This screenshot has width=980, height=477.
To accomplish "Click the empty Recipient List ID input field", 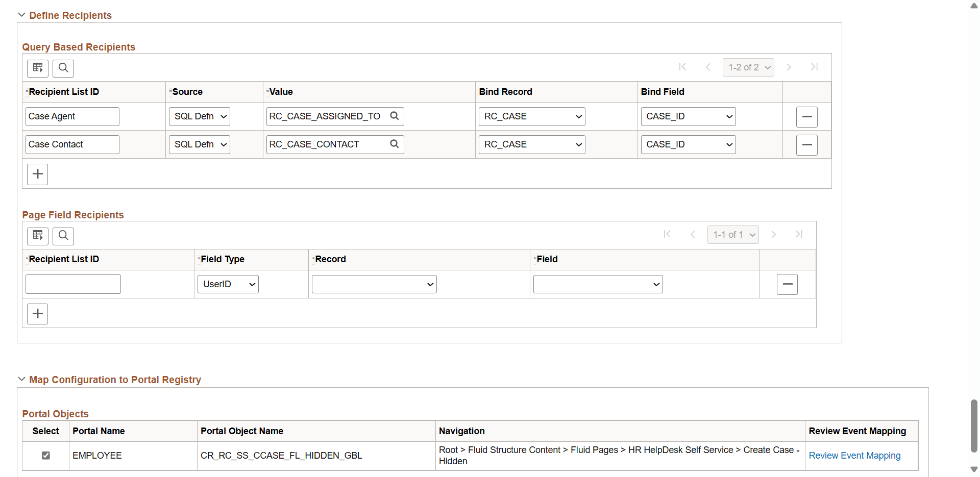I will point(72,284).
